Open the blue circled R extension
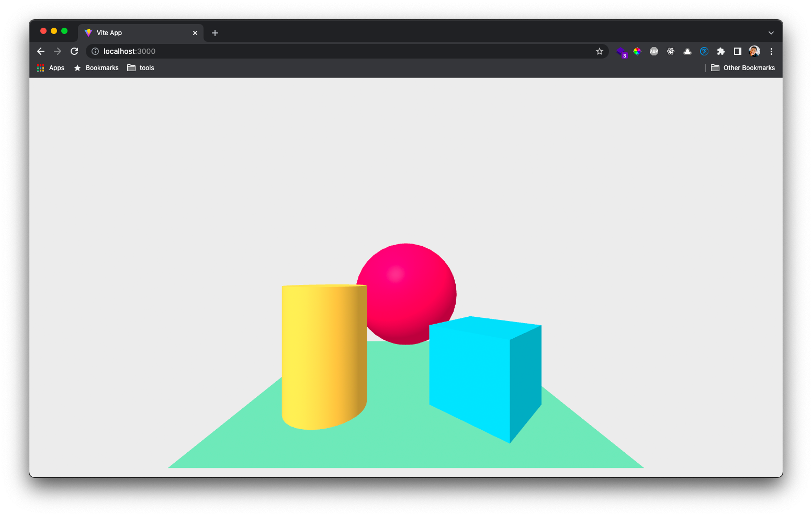The height and width of the screenshot is (516, 812). point(704,51)
